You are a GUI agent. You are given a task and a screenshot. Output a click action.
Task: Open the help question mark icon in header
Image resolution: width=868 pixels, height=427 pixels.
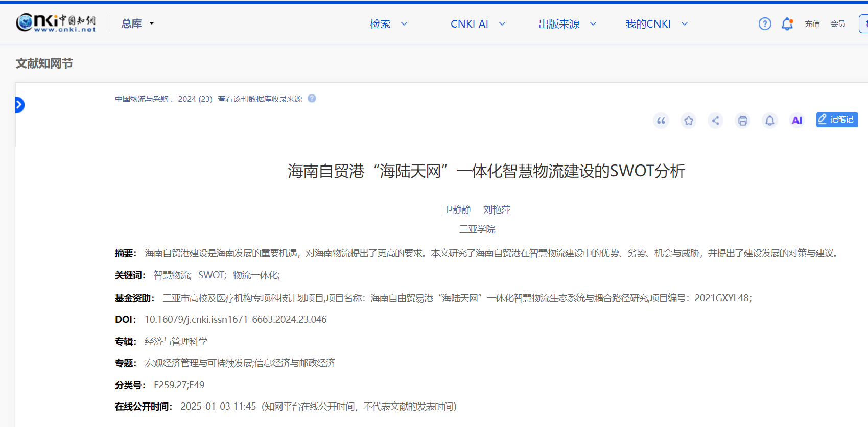(765, 24)
